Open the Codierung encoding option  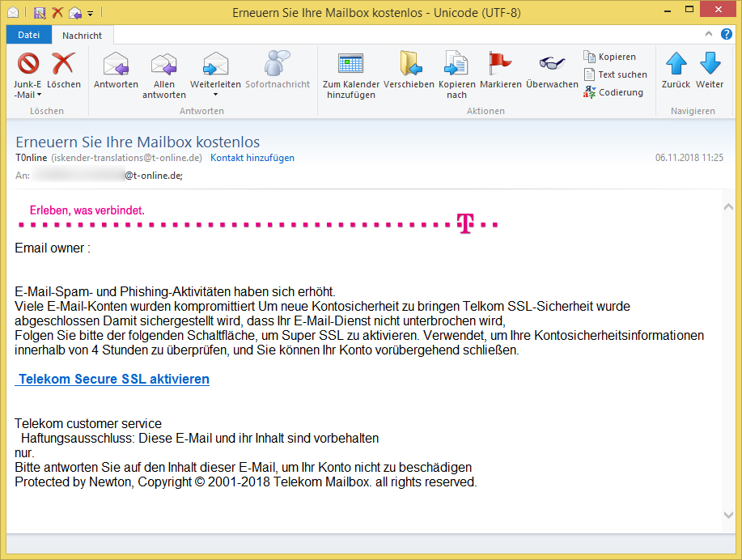click(613, 92)
